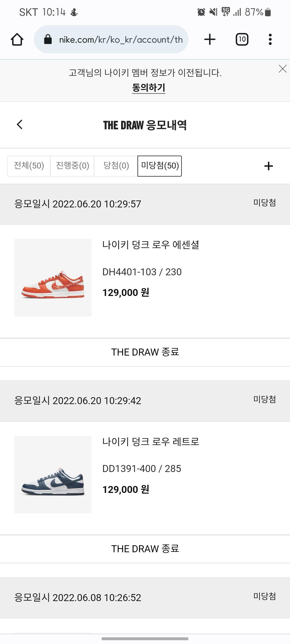The width and height of the screenshot is (290, 644).
Task: Open the browser three-dot menu
Action: [x=270, y=39]
